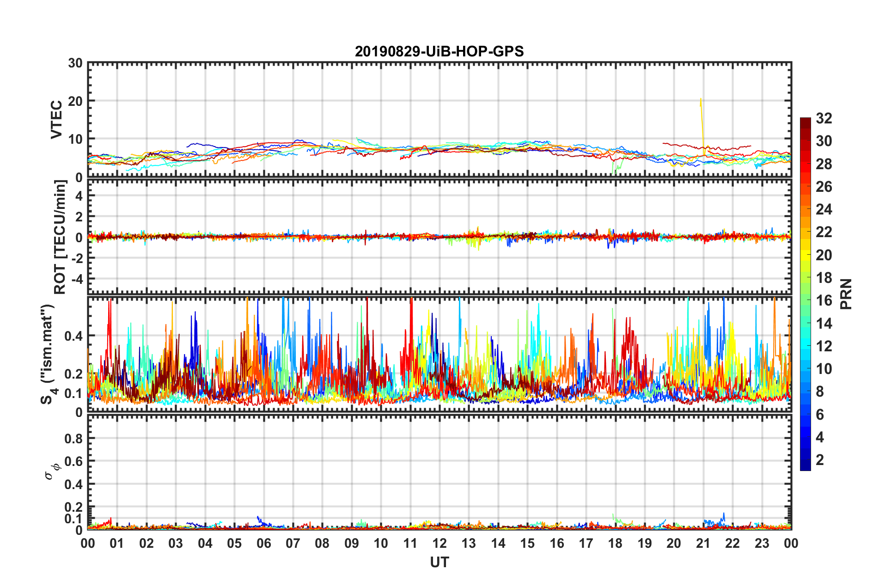Click the colorbar tick label 16
The image size is (879, 588).
[824, 300]
